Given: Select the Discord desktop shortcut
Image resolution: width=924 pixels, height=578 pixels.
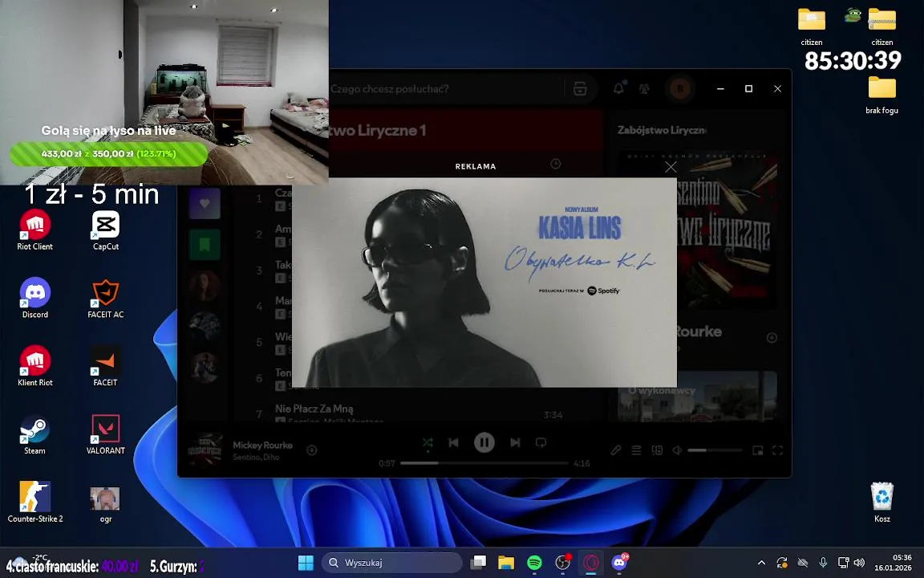Looking at the screenshot, I should coord(34,298).
